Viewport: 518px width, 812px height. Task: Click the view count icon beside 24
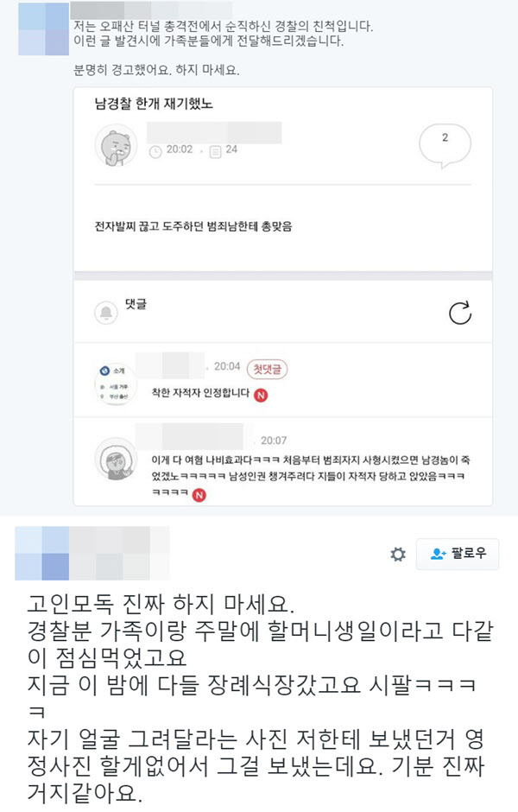click(x=215, y=152)
